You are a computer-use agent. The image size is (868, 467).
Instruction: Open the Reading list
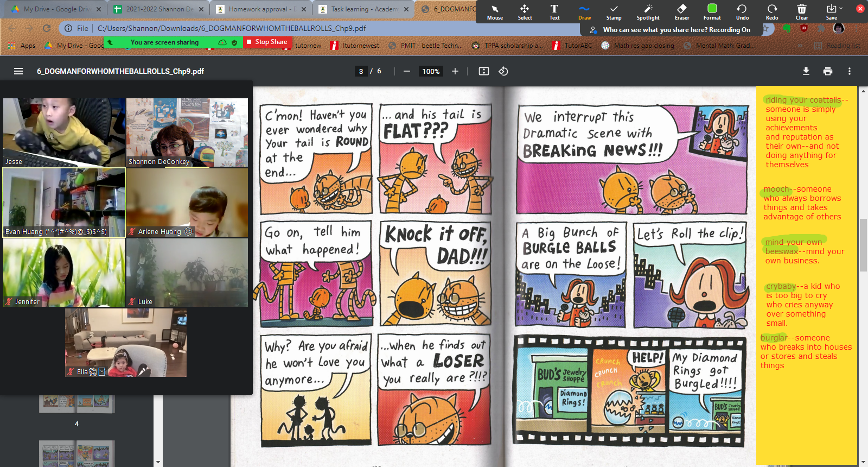(838, 46)
